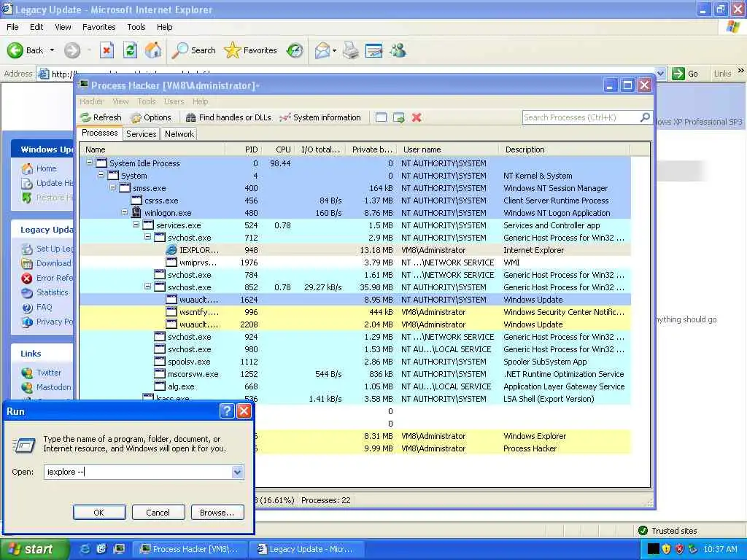Click the help question mark in Run dialog

tap(228, 411)
